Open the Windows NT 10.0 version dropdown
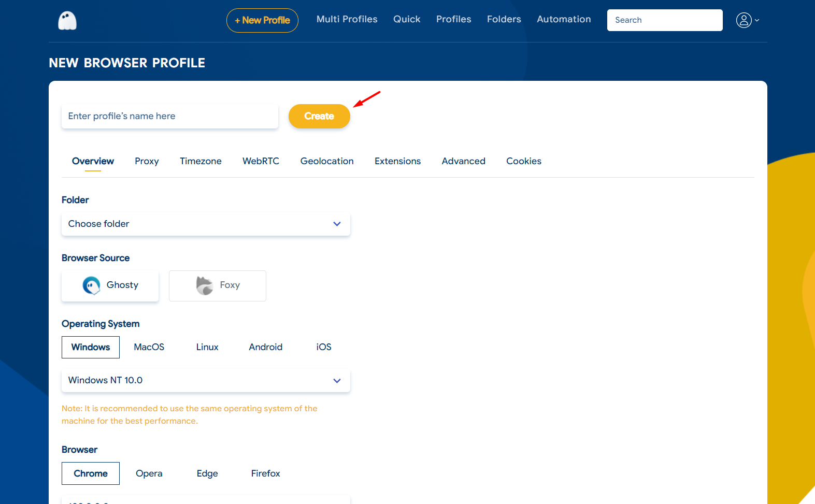Screen dimensions: 815x504 206,380
